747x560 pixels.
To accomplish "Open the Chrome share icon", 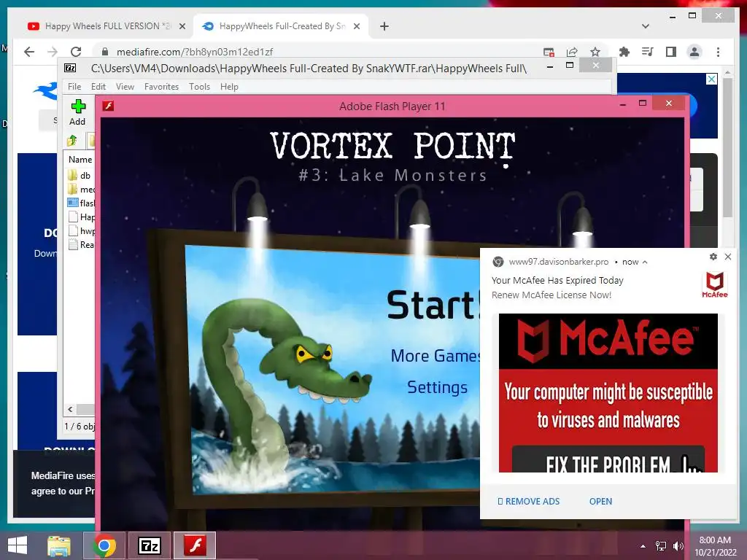I will 572,52.
